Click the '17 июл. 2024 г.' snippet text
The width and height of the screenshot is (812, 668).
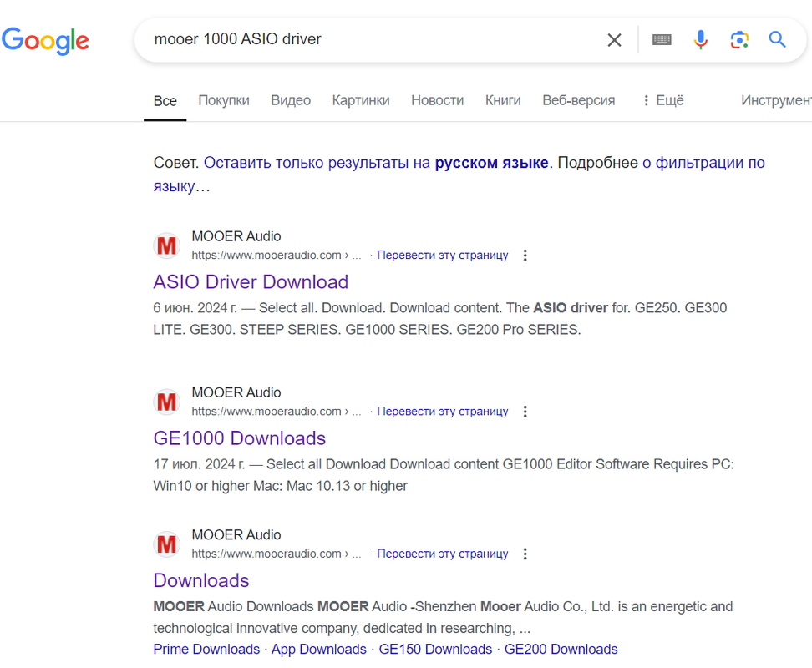[x=199, y=464]
